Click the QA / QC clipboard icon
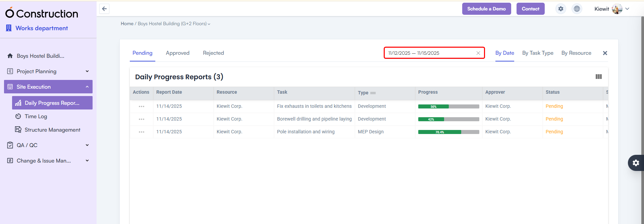The height and width of the screenshot is (224, 644). [x=10, y=145]
